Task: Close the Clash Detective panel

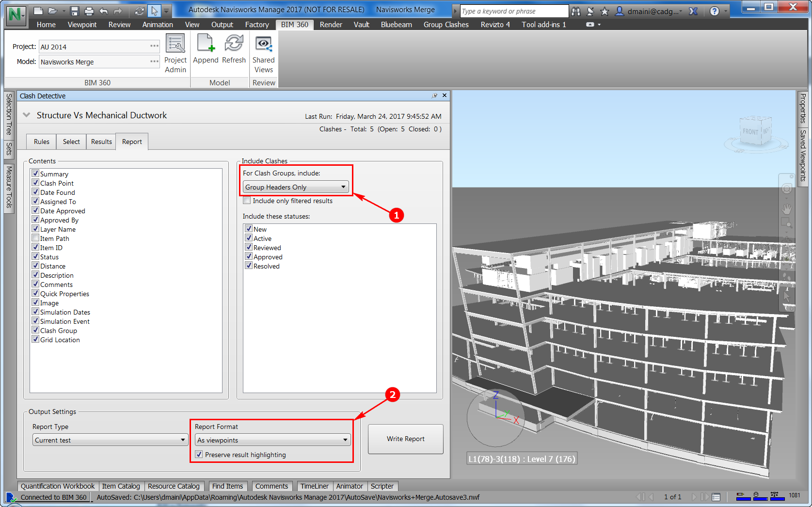Action: click(x=445, y=95)
